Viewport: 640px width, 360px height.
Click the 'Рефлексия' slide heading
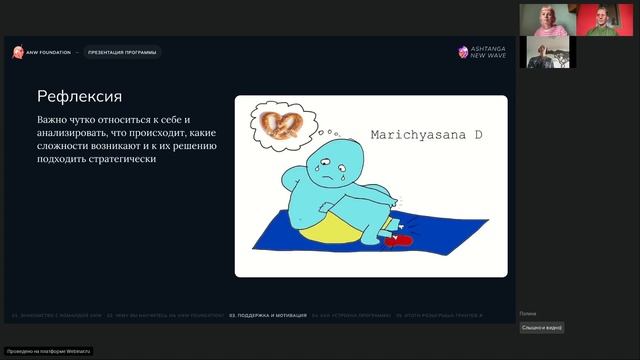80,96
